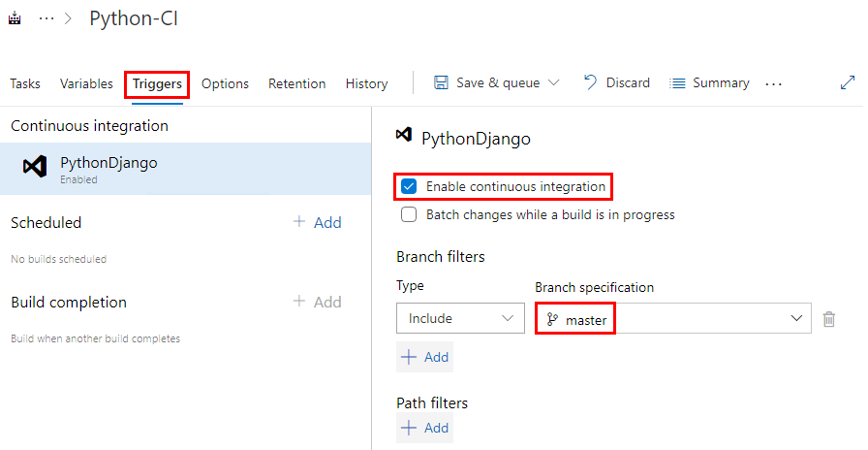Select PythonDjango repository in Continuous integration list
This screenshot has height=450, width=868.
tap(185, 169)
